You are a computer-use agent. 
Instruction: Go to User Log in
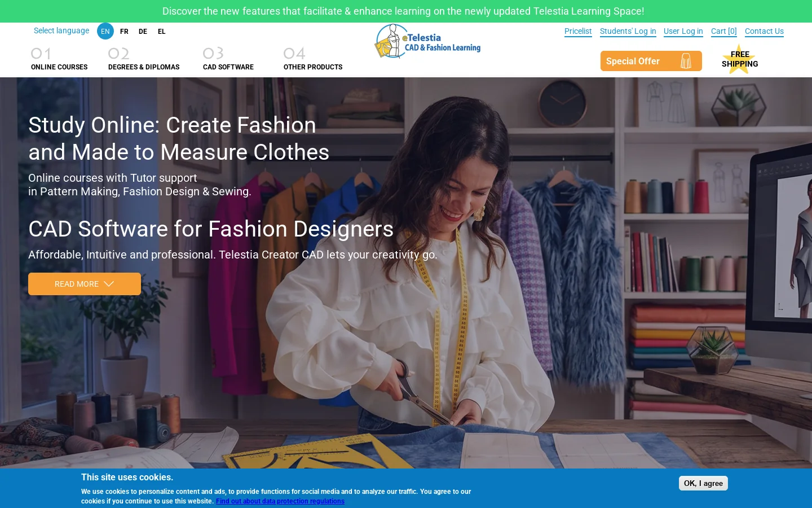pyautogui.click(x=683, y=32)
